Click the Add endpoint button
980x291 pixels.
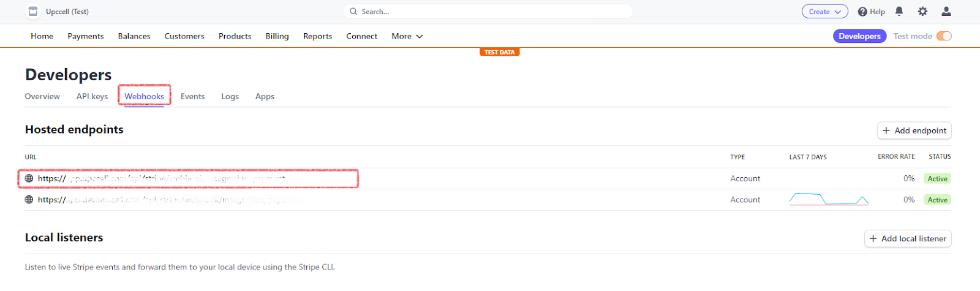click(x=914, y=130)
